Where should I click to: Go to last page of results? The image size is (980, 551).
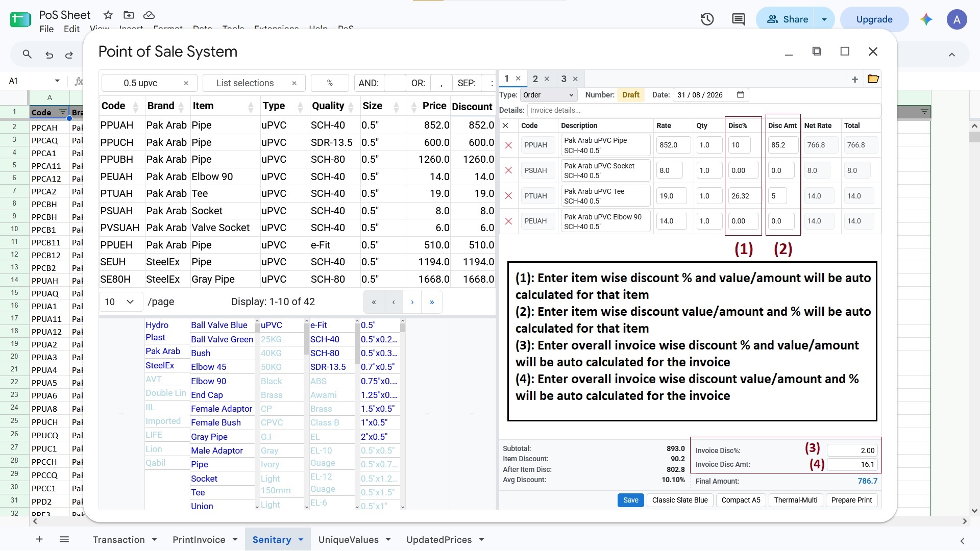pos(432,302)
